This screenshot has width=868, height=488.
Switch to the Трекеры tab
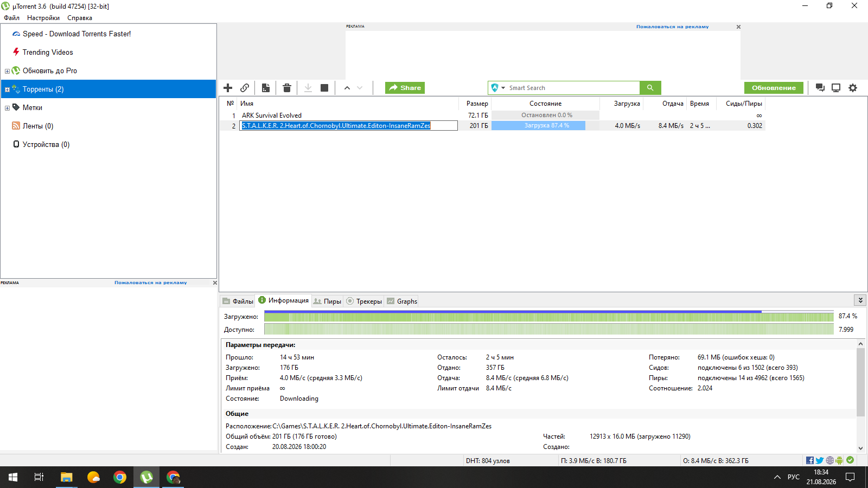click(364, 301)
